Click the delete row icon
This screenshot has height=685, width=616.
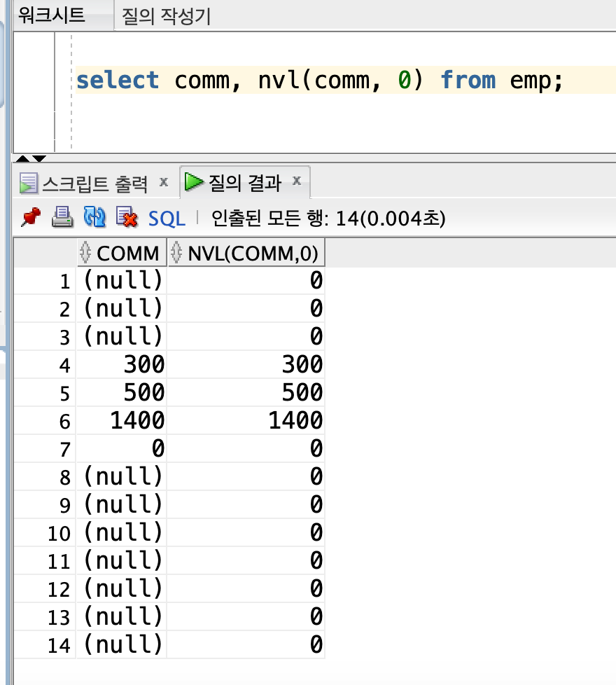point(127,218)
